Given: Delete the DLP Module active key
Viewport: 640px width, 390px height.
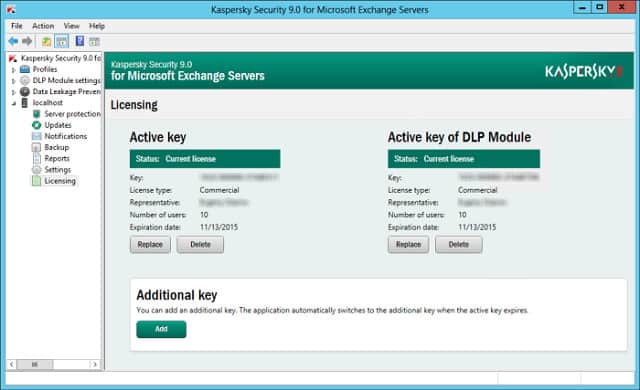Looking at the screenshot, I should click(x=458, y=245).
